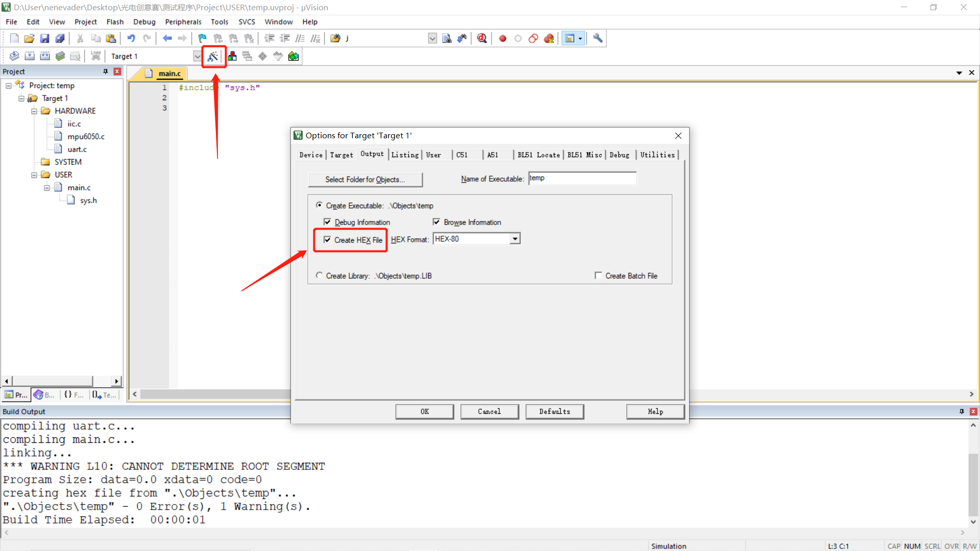Click the Configuration wrench icon
Image resolution: width=980 pixels, height=551 pixels.
coord(598,38)
